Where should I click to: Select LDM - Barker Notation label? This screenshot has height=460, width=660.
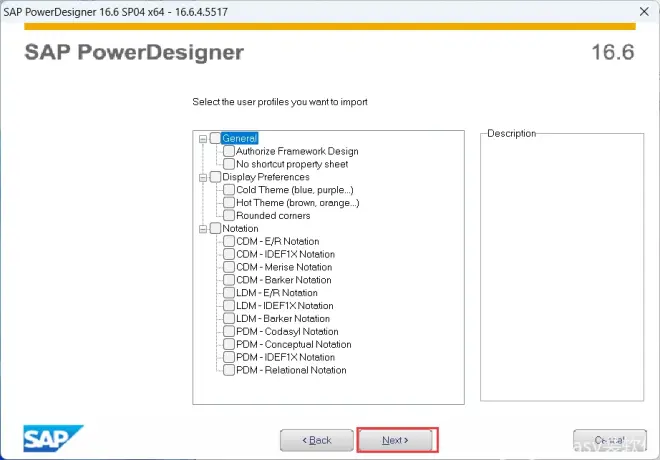283,319
